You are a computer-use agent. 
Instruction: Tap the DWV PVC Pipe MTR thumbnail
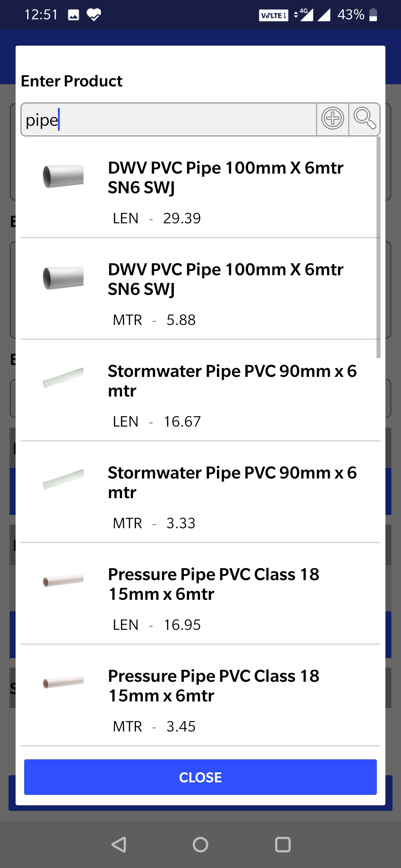pyautogui.click(x=63, y=278)
